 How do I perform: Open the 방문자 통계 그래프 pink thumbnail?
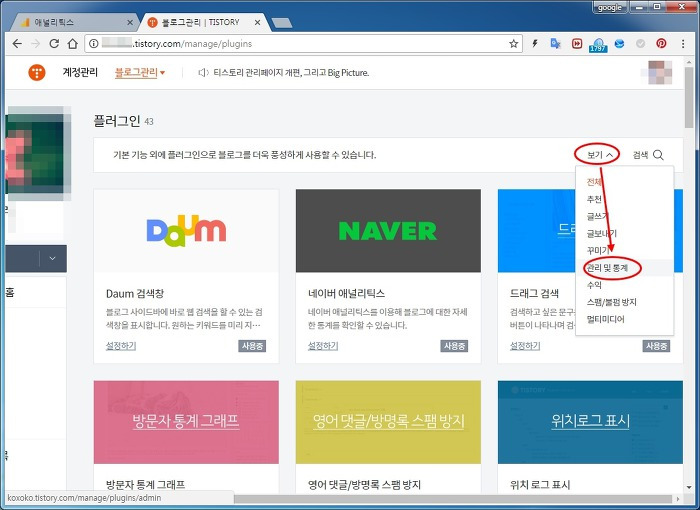coord(186,422)
